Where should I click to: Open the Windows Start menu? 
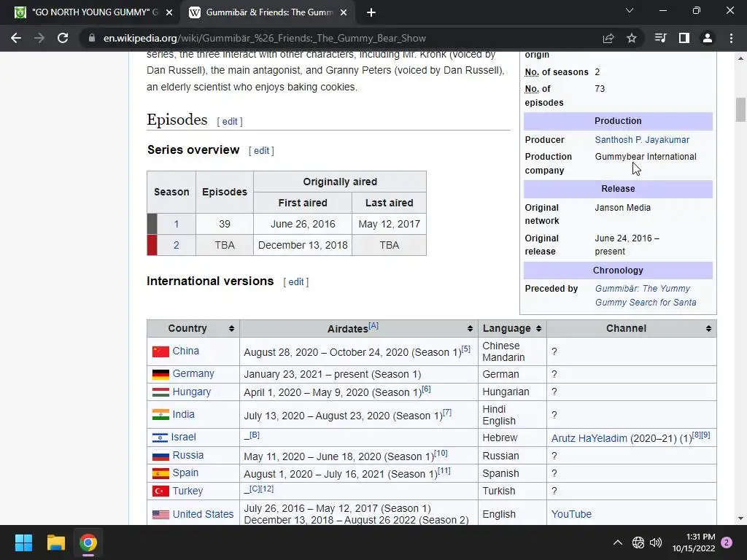[23, 542]
